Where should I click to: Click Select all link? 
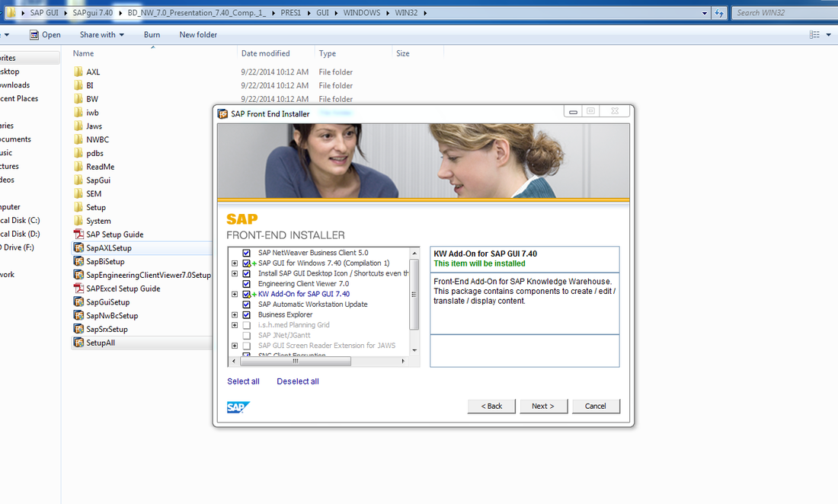pyautogui.click(x=243, y=381)
